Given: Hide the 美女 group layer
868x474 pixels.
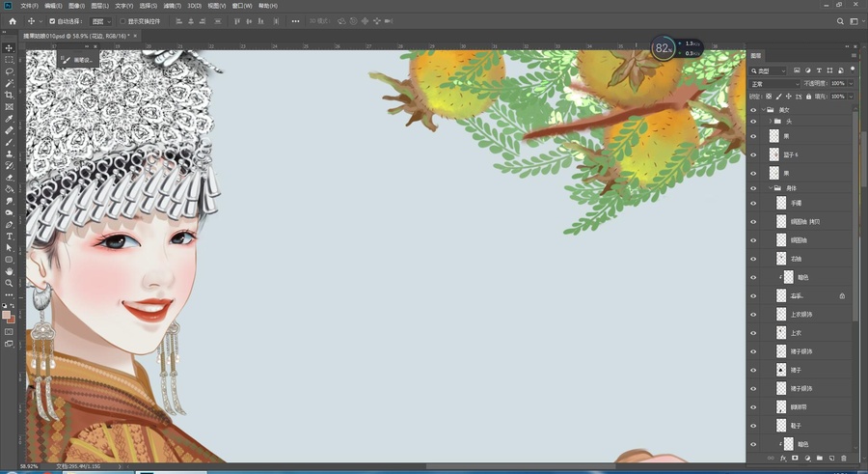Looking at the screenshot, I should [x=753, y=110].
